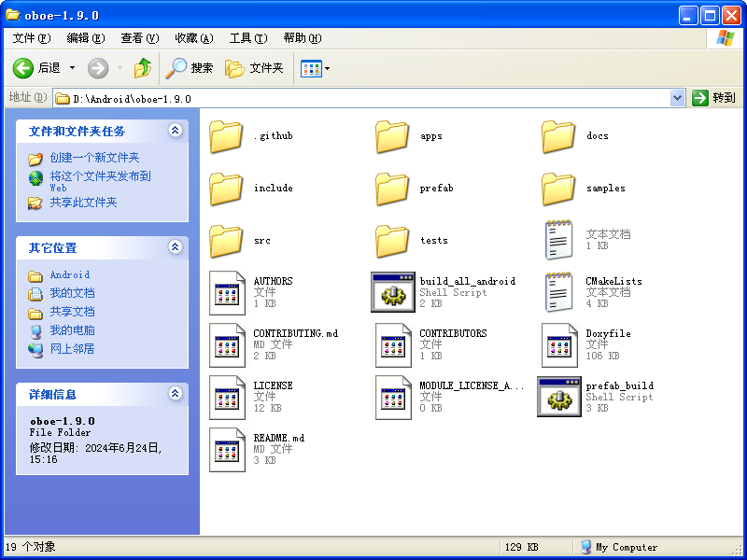Viewport: 747px width, 560px height.
Task: Open the 工具(T) menu
Action: point(248,38)
